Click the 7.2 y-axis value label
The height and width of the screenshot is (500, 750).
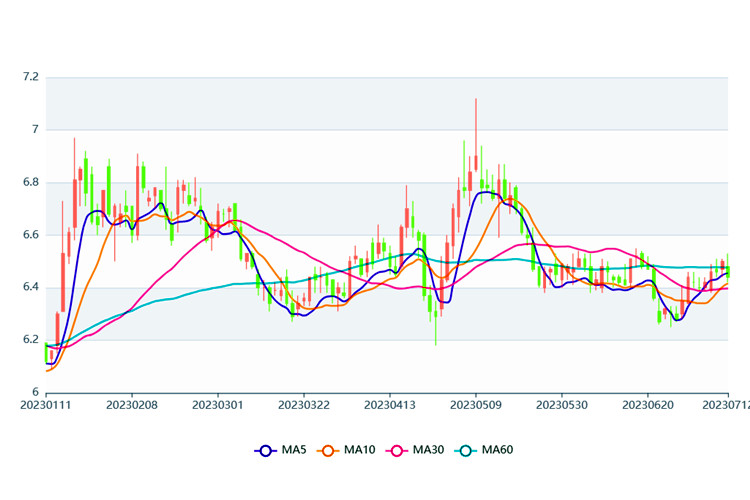tap(29, 77)
